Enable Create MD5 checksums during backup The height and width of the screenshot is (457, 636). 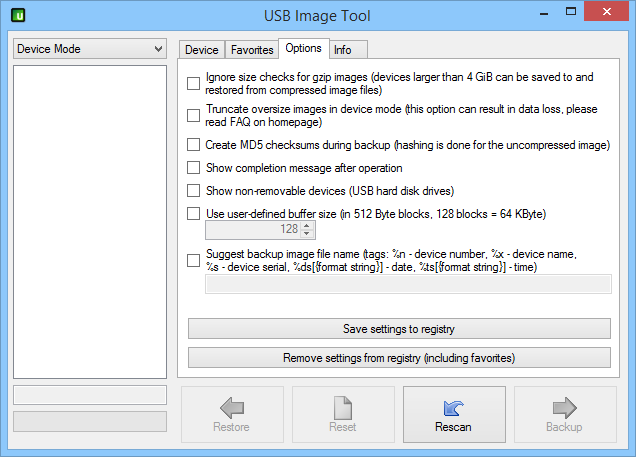194,145
